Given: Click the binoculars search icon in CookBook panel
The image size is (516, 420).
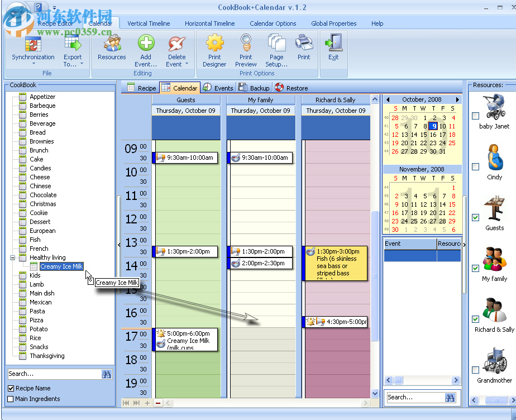Looking at the screenshot, I should pyautogui.click(x=106, y=374).
